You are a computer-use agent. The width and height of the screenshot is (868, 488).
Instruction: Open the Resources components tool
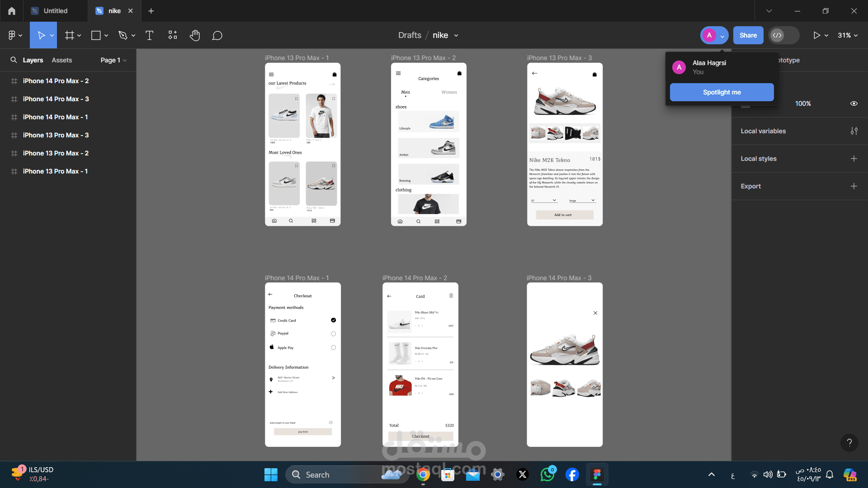pos(172,35)
